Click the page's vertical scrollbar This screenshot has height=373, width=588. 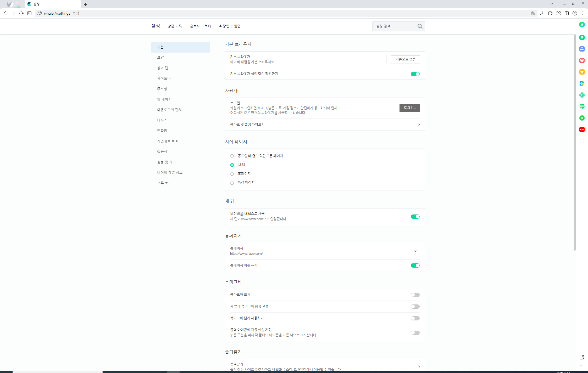coord(574,143)
